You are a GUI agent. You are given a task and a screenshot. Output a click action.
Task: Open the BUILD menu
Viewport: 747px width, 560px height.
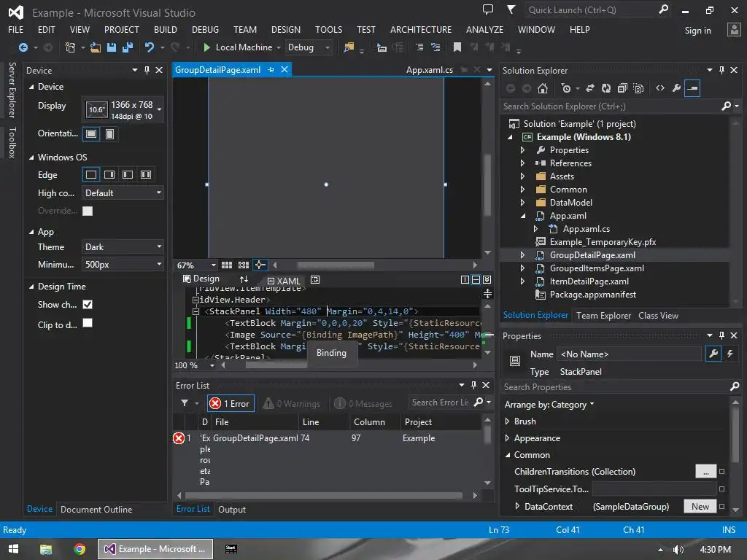(166, 29)
